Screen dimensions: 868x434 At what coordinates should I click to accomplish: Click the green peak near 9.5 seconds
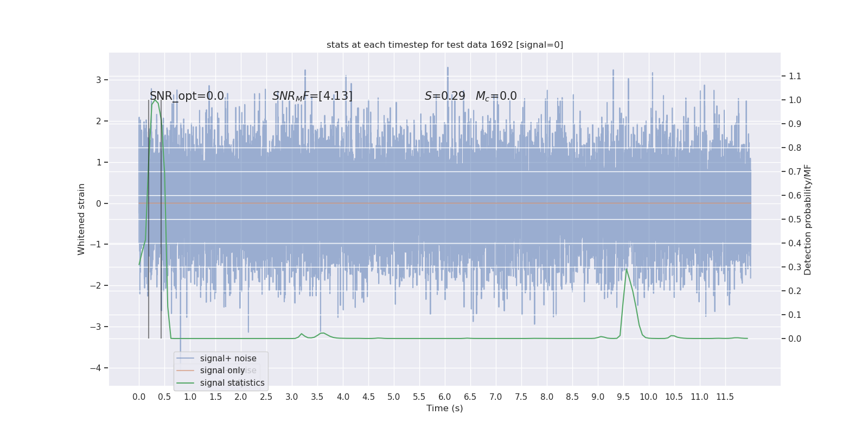pos(627,269)
